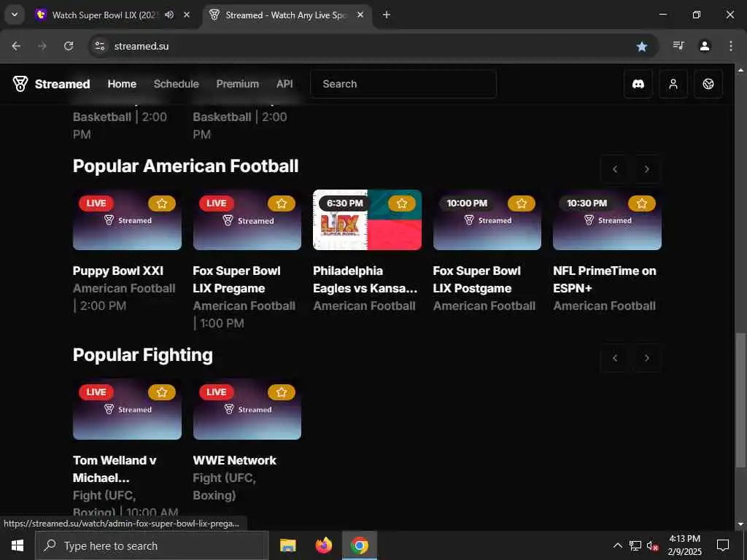Click the site Search field
The width and height of the screenshot is (747, 560).
point(403,84)
